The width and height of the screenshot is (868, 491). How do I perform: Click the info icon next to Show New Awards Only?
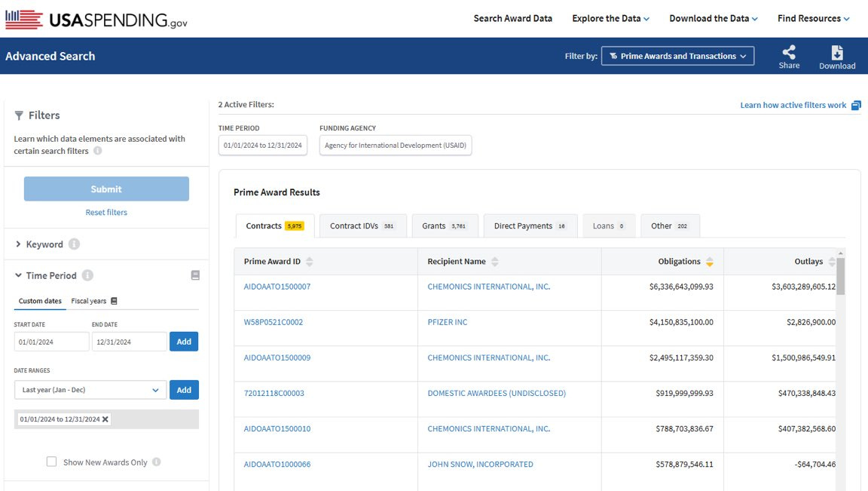tap(157, 462)
